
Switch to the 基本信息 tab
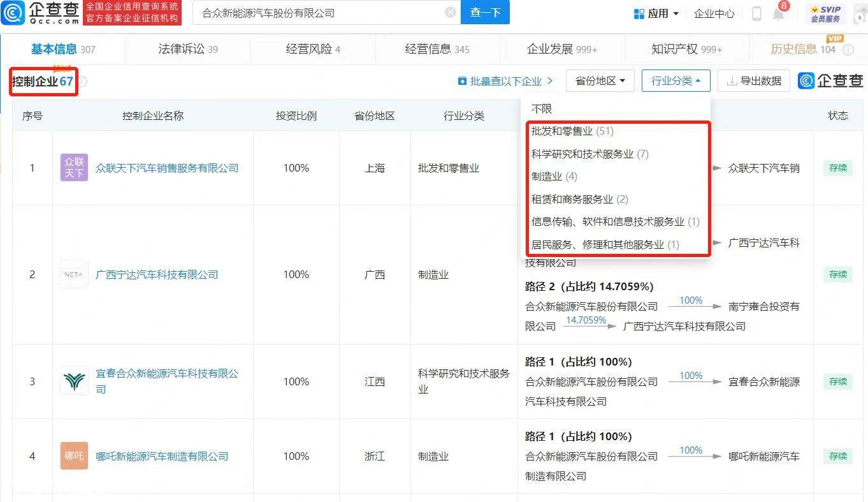[x=63, y=49]
